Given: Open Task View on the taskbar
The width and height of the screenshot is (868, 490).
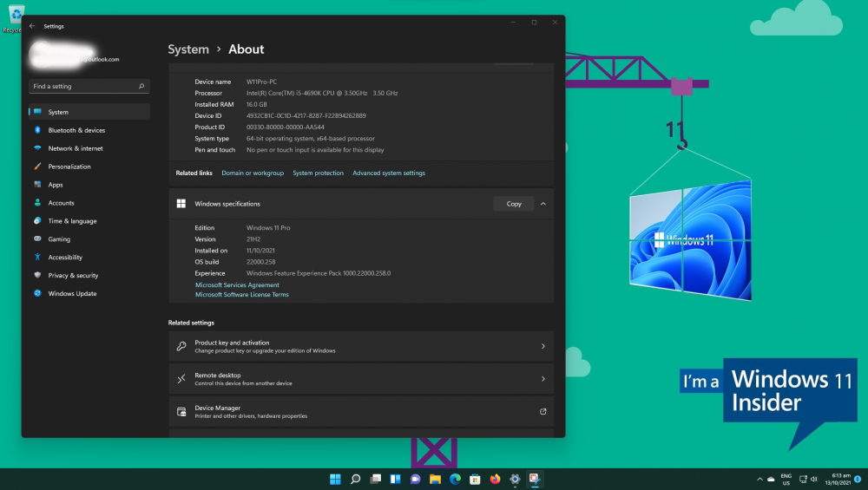Looking at the screenshot, I should [375, 479].
